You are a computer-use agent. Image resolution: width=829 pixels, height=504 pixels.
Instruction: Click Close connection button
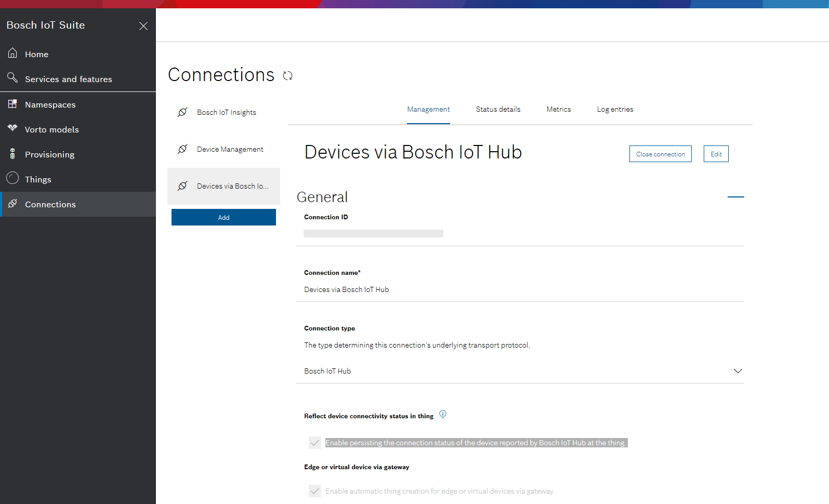(x=660, y=154)
